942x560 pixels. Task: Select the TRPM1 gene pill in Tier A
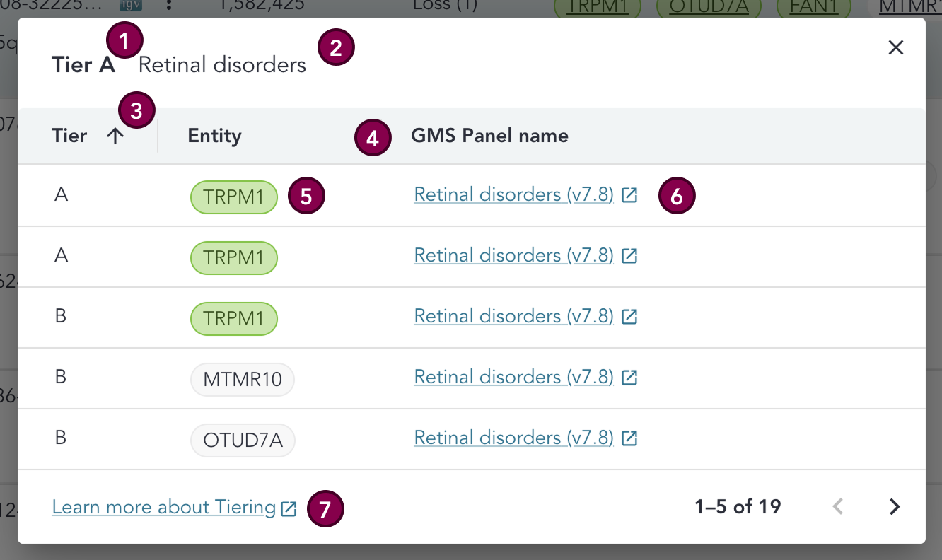234,197
